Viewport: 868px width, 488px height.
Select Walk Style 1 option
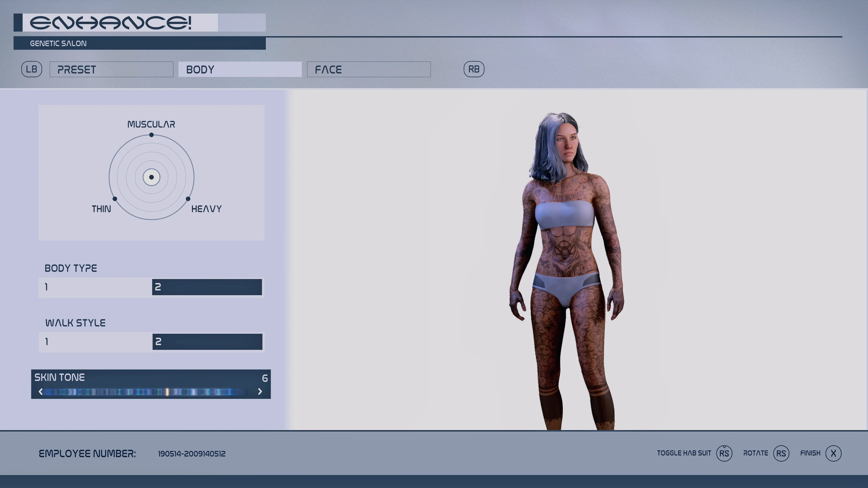click(x=95, y=342)
